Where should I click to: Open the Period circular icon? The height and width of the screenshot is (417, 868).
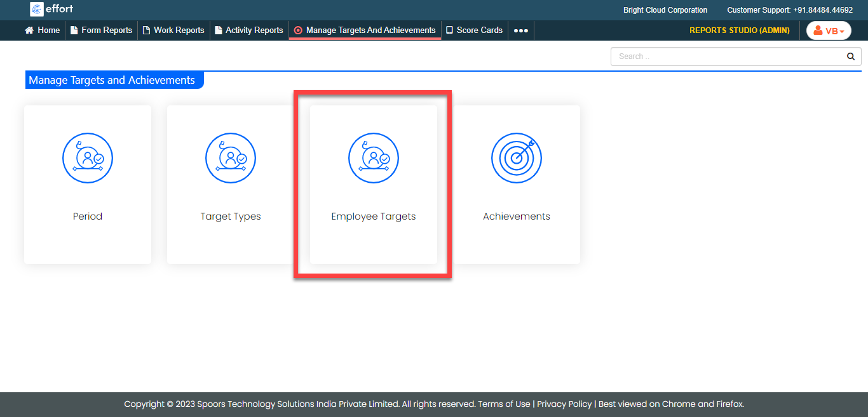point(88,158)
